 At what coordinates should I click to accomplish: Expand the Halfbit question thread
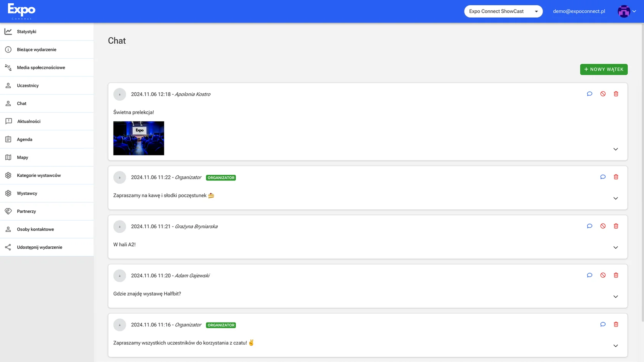(x=616, y=296)
